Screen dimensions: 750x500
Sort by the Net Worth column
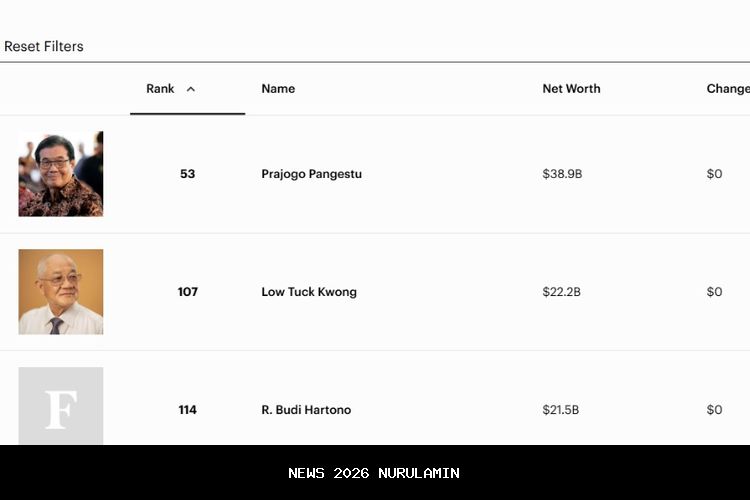click(x=571, y=89)
